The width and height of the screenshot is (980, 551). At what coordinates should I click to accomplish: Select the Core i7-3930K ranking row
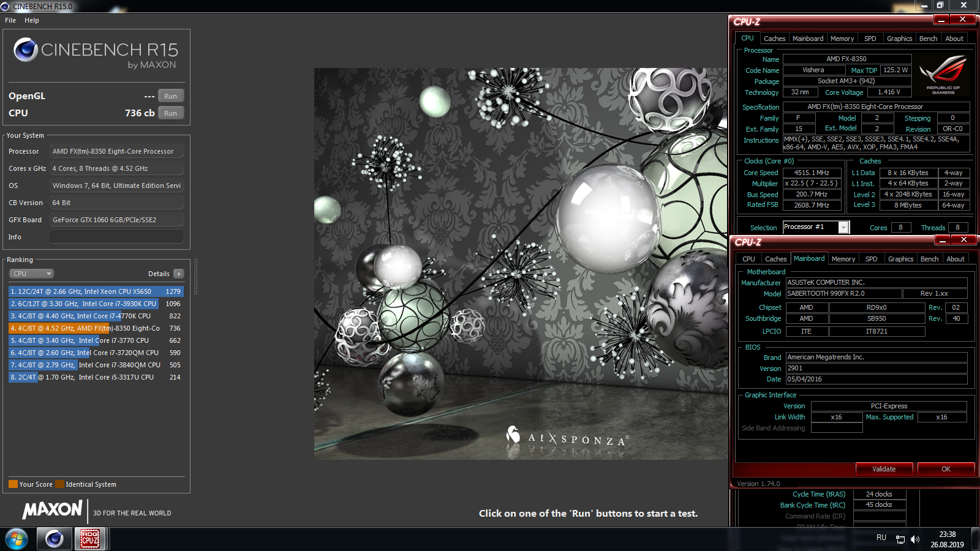click(96, 304)
